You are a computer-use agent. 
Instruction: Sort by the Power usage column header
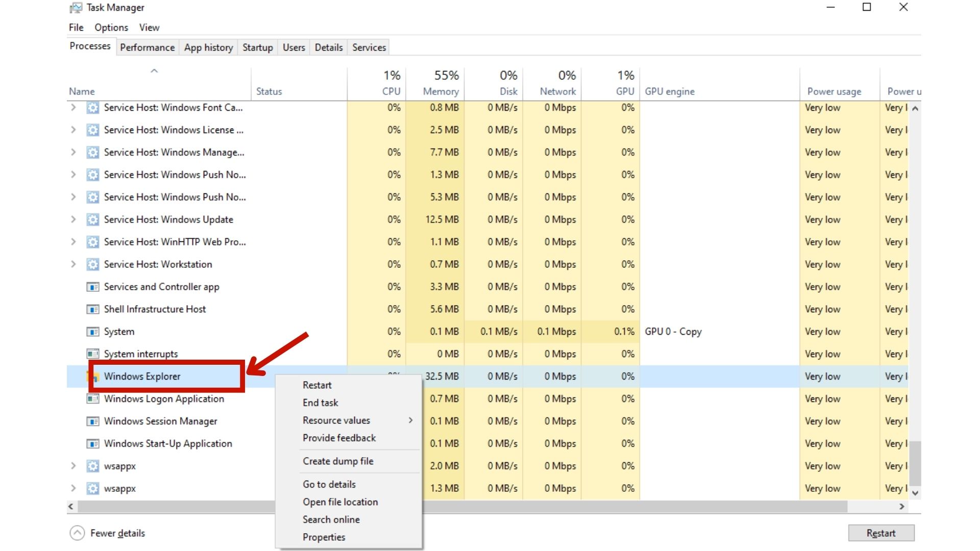pyautogui.click(x=840, y=84)
